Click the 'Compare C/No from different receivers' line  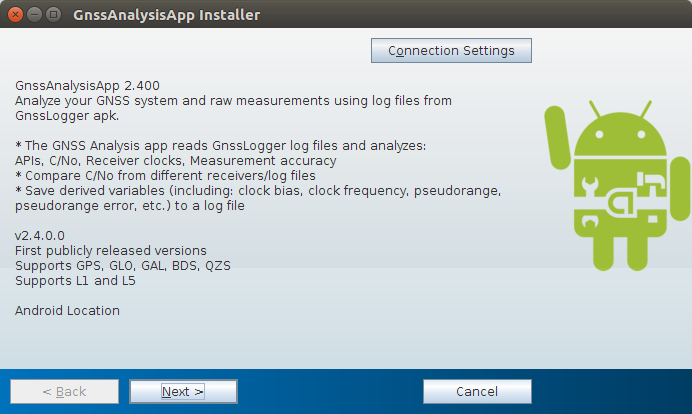click(165, 175)
